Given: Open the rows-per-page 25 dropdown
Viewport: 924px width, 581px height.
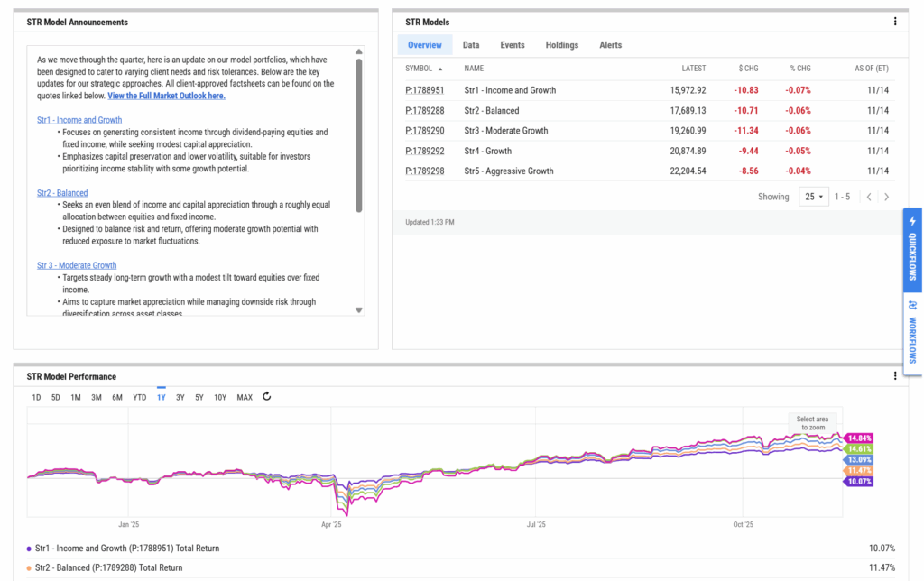Looking at the screenshot, I should point(813,196).
